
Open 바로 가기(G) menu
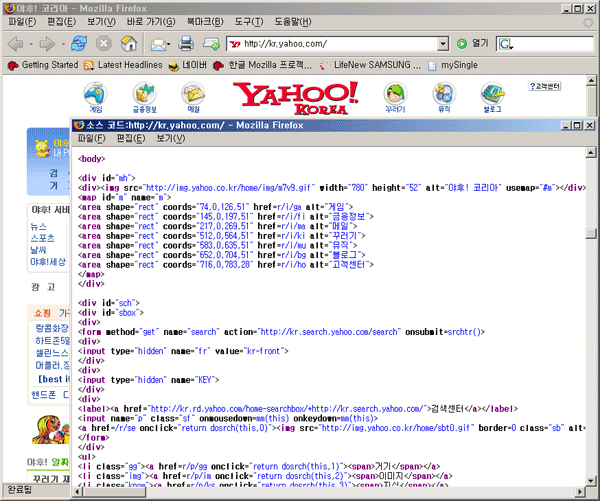(151, 22)
